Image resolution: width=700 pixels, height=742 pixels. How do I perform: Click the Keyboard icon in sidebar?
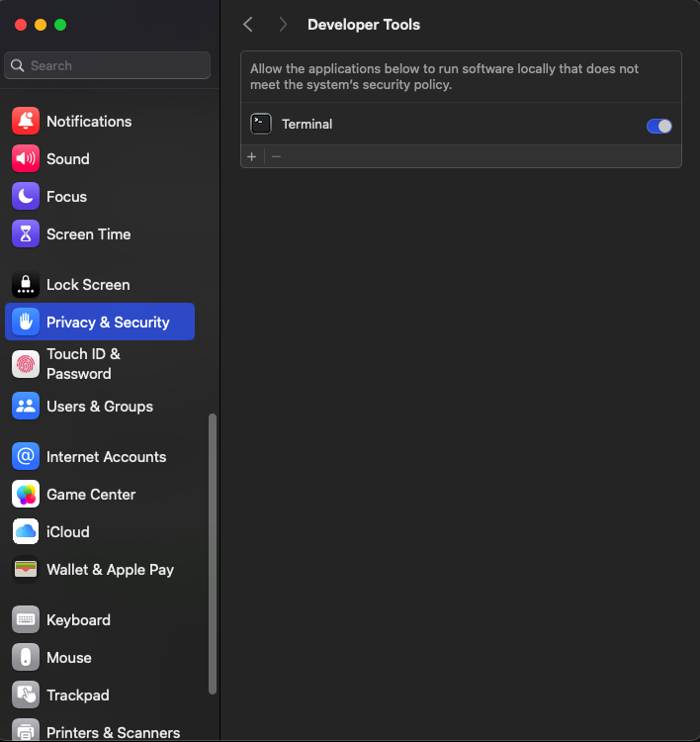pos(26,619)
